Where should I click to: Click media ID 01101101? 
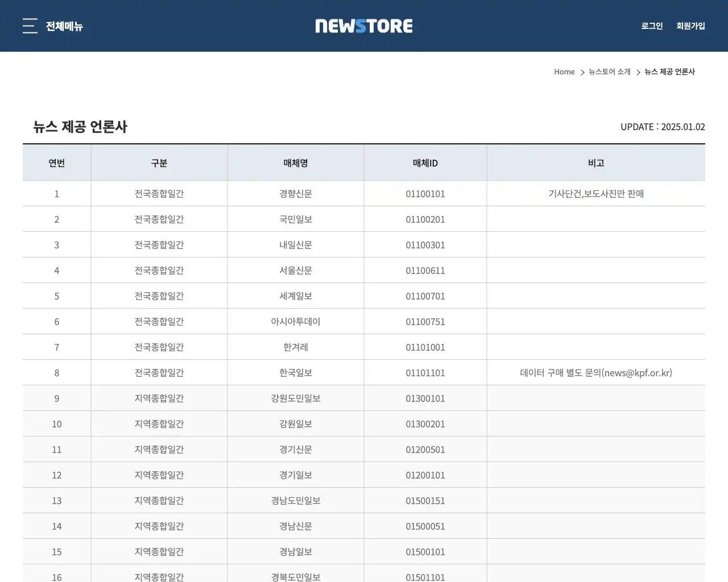425,373
